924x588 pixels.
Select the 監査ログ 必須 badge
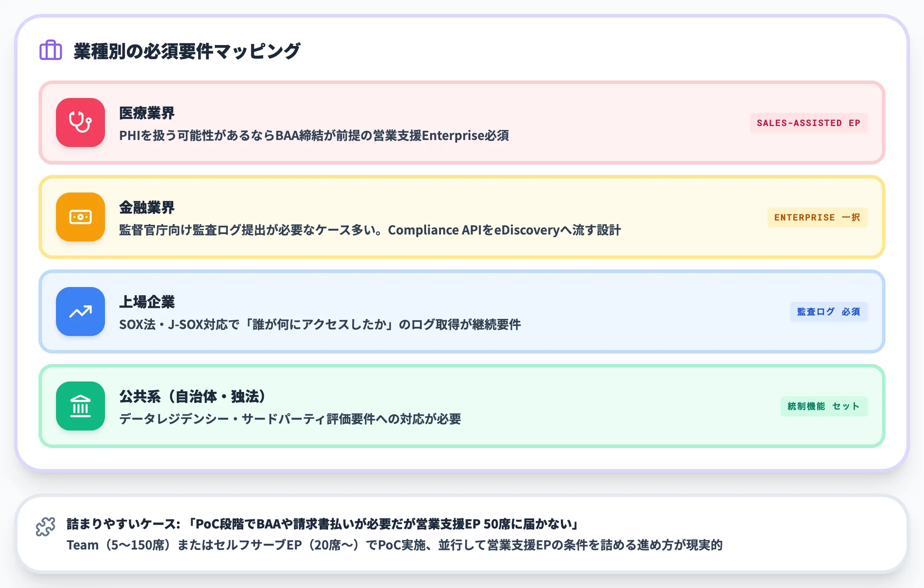[829, 312]
